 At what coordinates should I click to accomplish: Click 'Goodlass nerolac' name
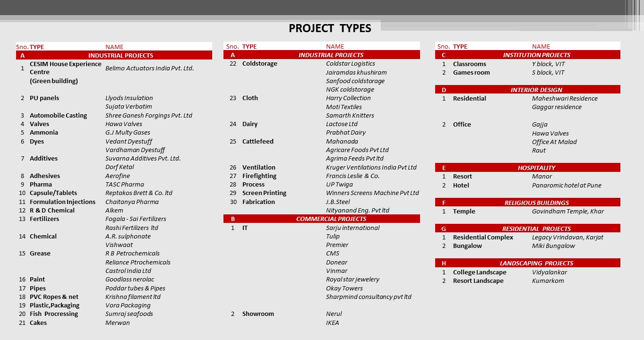click(130, 280)
